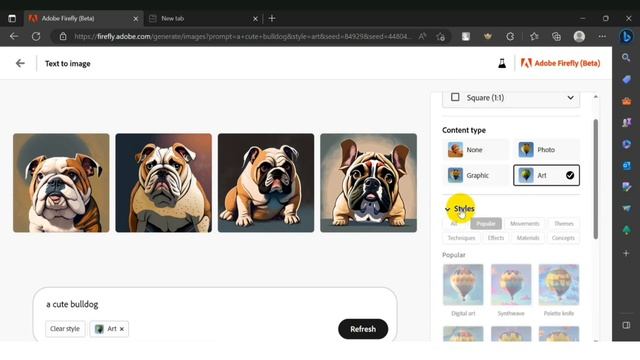Click the settings panel vertical scrollbar
640x360 pixels.
pos(596,180)
